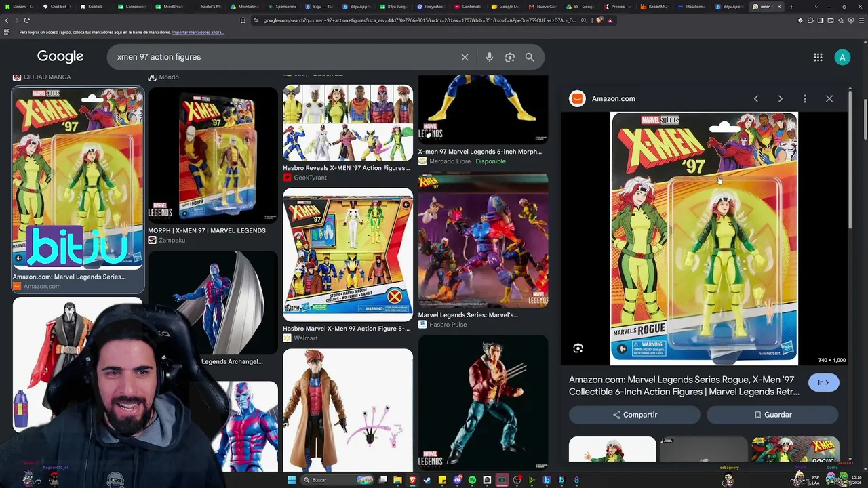Screen dimensions: 868x488
Task: Switch to the MindBreak tab
Action: tap(169, 7)
